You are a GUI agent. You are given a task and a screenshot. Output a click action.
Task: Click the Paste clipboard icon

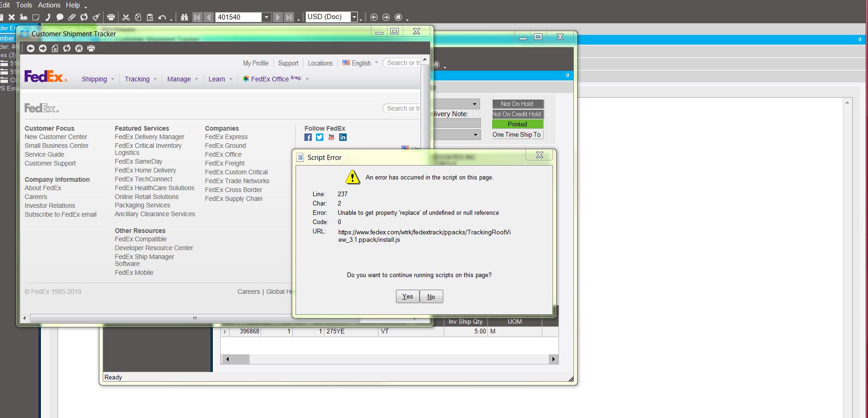point(150,17)
